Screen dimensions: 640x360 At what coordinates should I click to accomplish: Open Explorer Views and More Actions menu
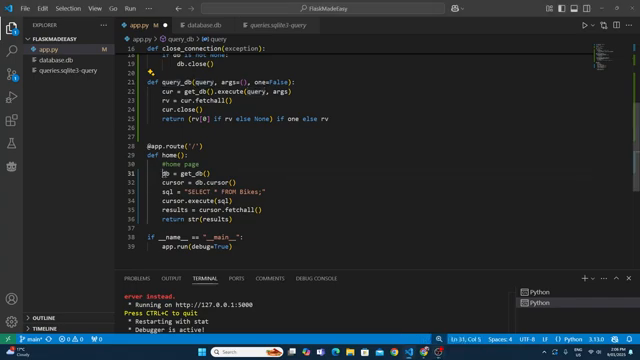coord(104,25)
